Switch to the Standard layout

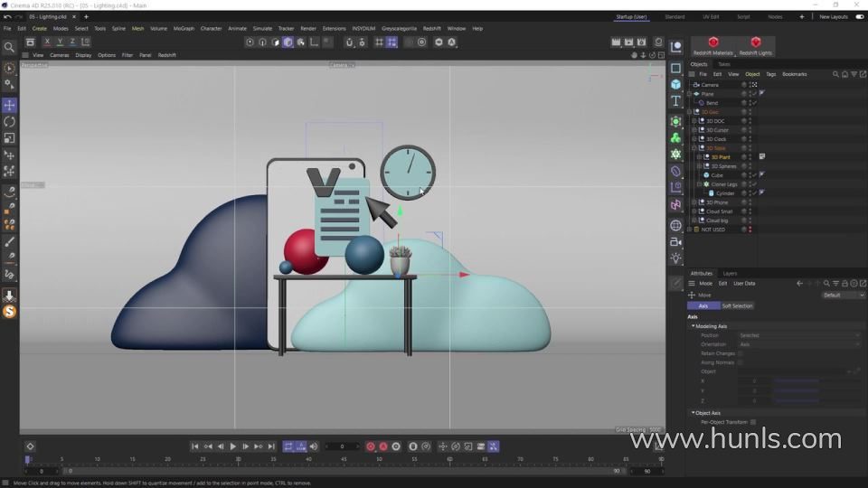point(675,16)
